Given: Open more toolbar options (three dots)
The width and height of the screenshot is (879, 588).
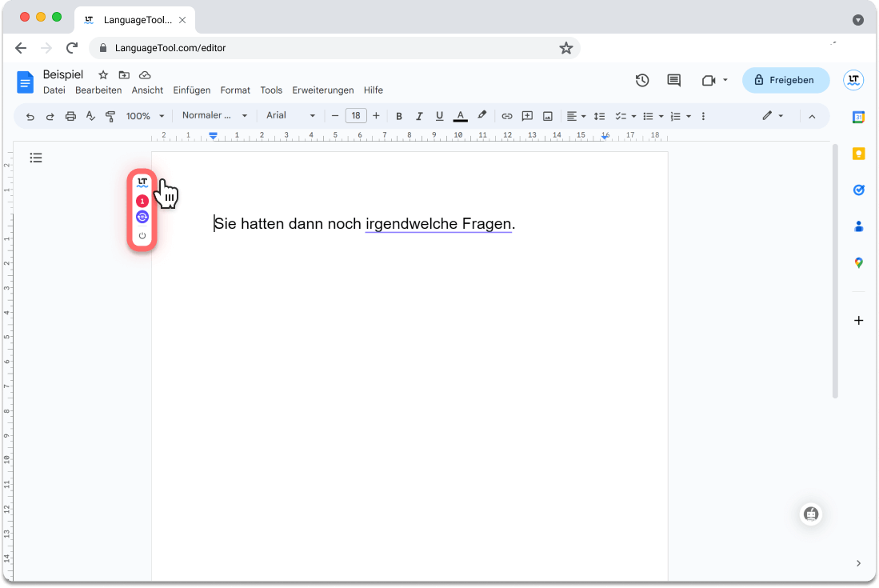Looking at the screenshot, I should pyautogui.click(x=703, y=116).
